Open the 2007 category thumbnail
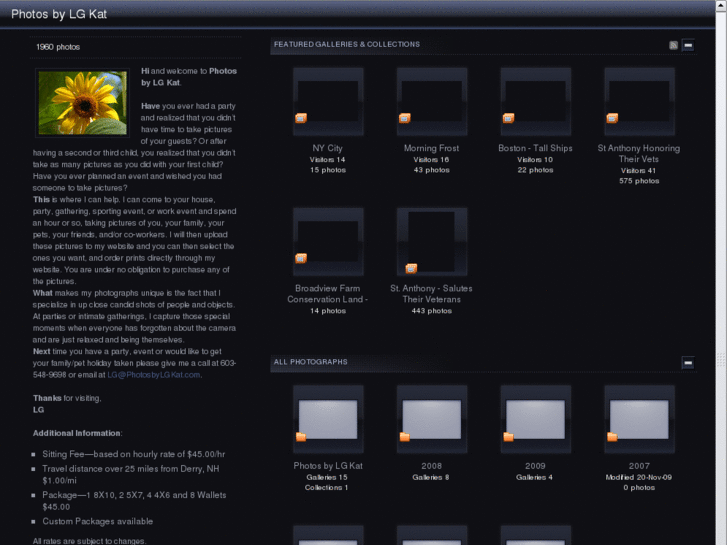 click(639, 419)
